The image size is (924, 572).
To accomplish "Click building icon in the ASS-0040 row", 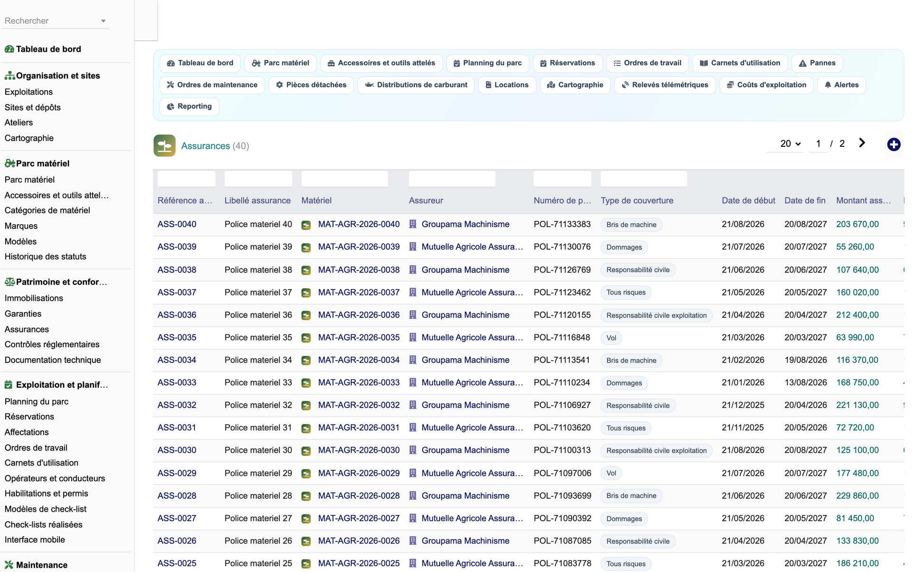I will [413, 224].
